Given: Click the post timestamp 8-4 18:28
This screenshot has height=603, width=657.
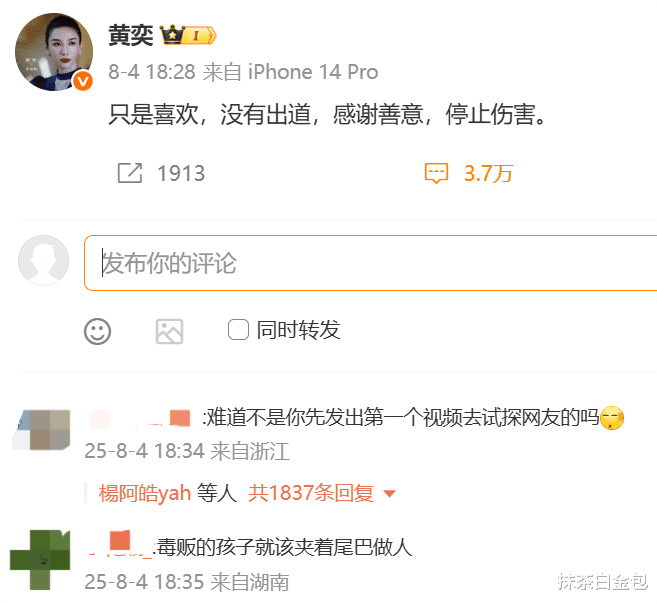Looking at the screenshot, I should point(152,72).
